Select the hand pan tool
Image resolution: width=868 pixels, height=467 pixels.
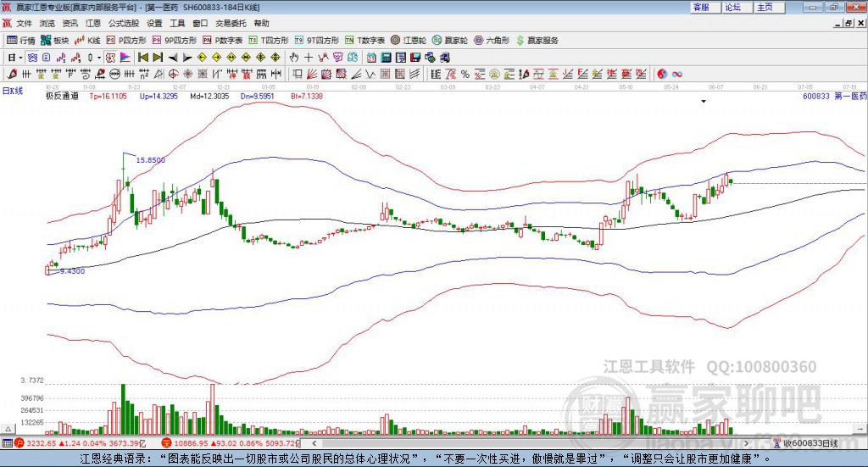293,58
